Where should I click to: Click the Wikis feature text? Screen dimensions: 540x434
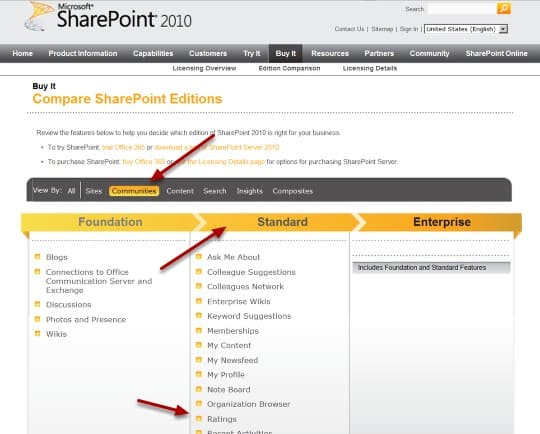(56, 334)
